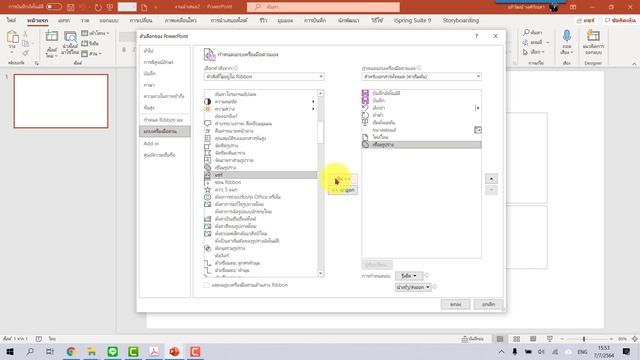Image resolution: width=640 pixels, height=360 pixels.
Task: Open the Trust Center options category
Action: (164, 155)
